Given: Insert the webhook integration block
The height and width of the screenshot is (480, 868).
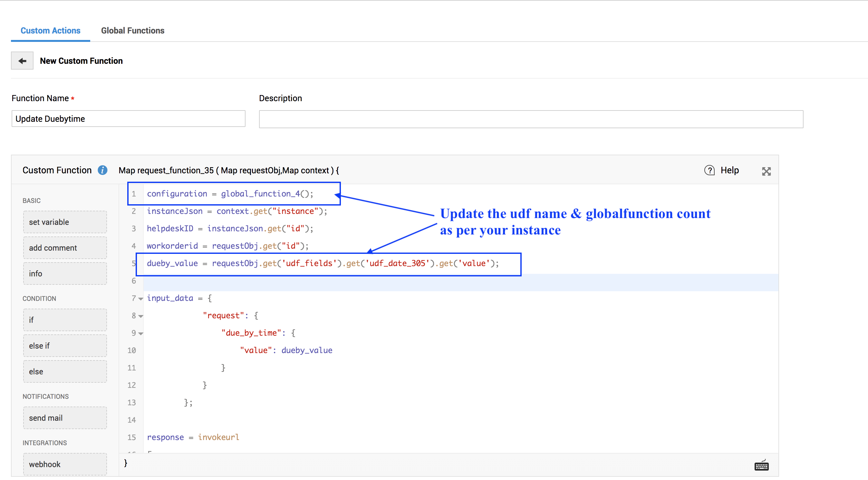Looking at the screenshot, I should (65, 464).
